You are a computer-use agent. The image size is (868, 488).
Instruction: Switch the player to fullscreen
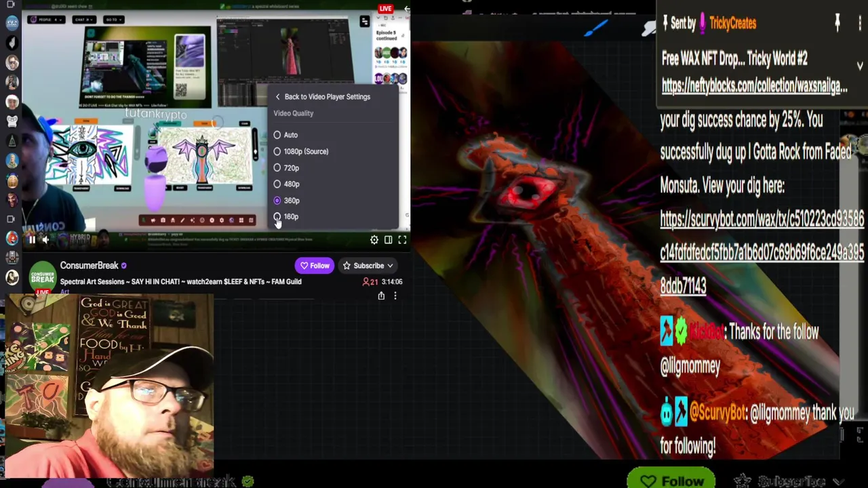402,240
